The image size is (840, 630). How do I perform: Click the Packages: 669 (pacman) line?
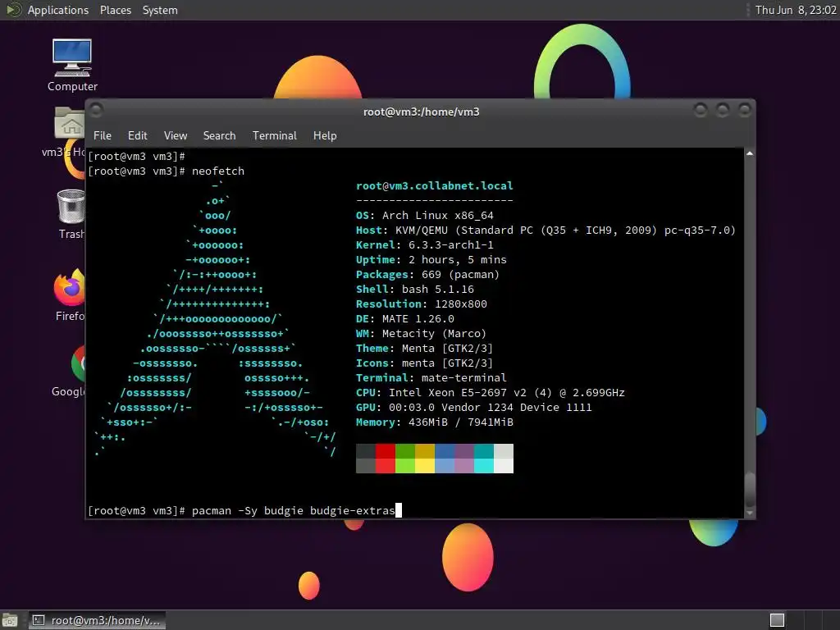point(427,274)
